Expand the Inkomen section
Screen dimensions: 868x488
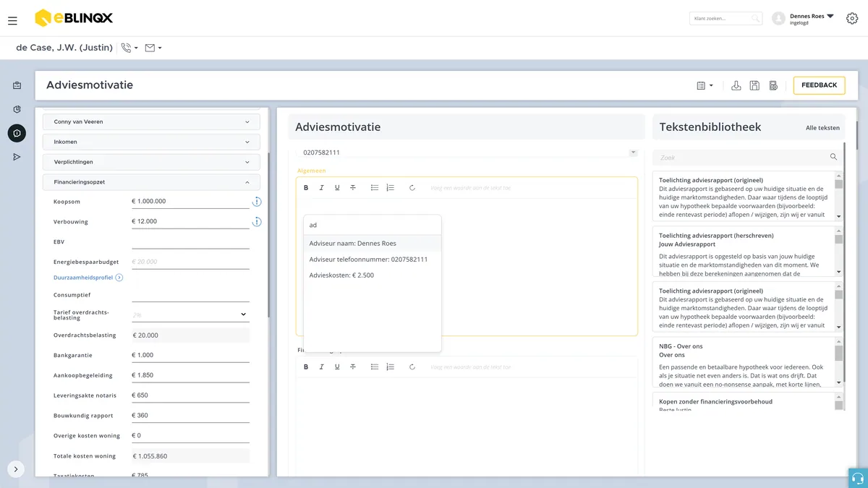coord(151,142)
